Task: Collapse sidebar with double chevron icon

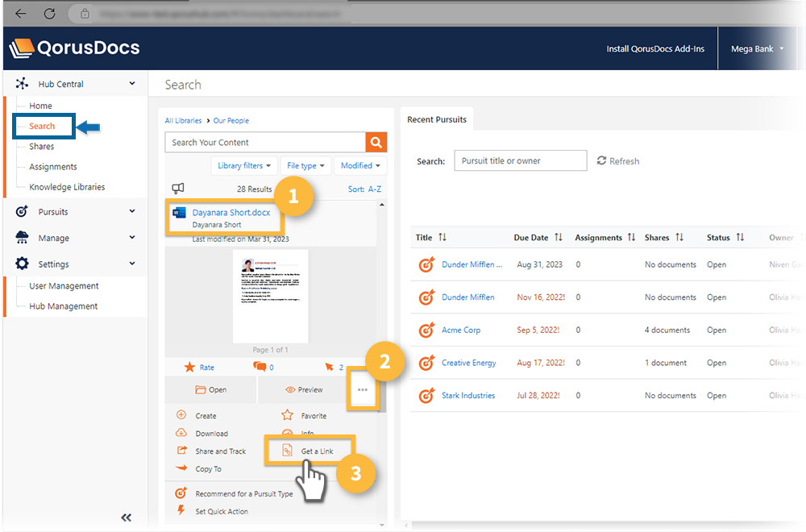Action: [x=126, y=517]
